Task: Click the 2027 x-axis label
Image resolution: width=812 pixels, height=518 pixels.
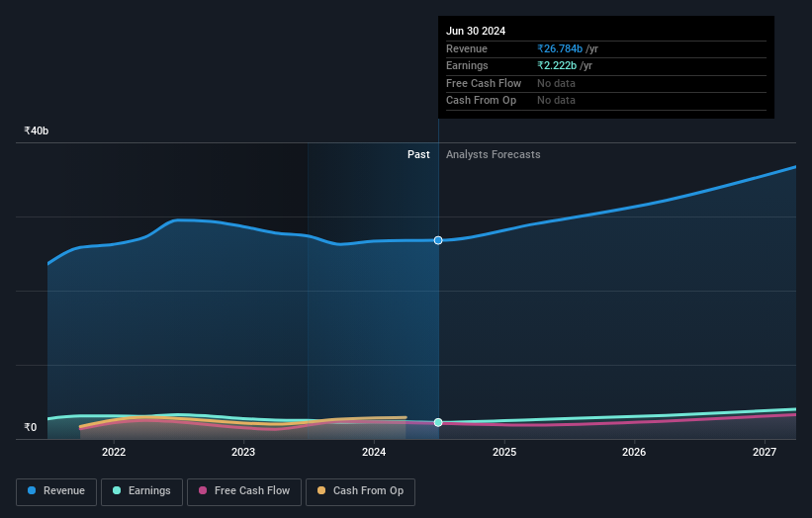Action: tap(765, 452)
